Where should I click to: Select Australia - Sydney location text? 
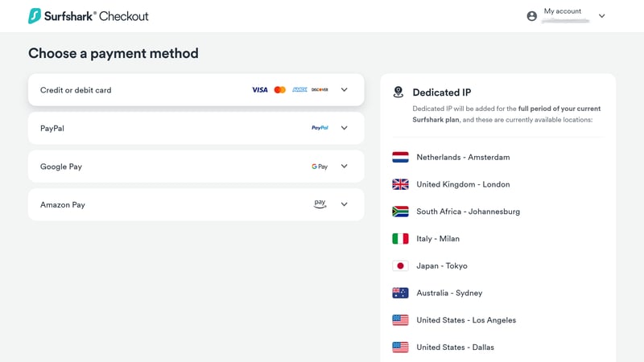point(449,293)
